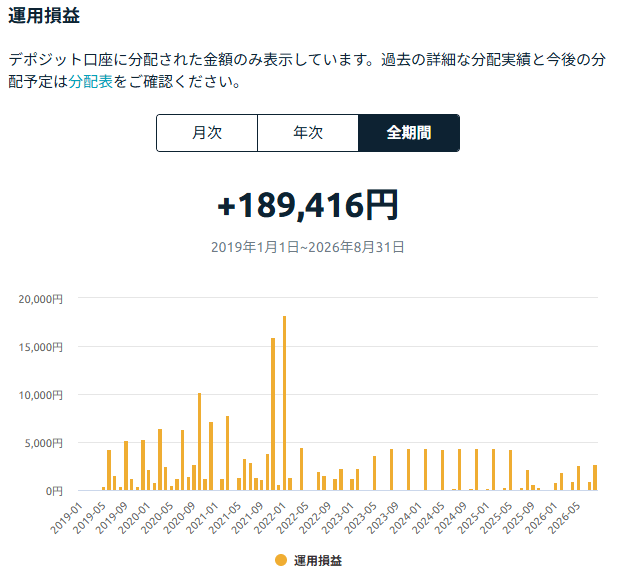
Task: Click the first tall bar near 2019-06
Action: tap(109, 470)
